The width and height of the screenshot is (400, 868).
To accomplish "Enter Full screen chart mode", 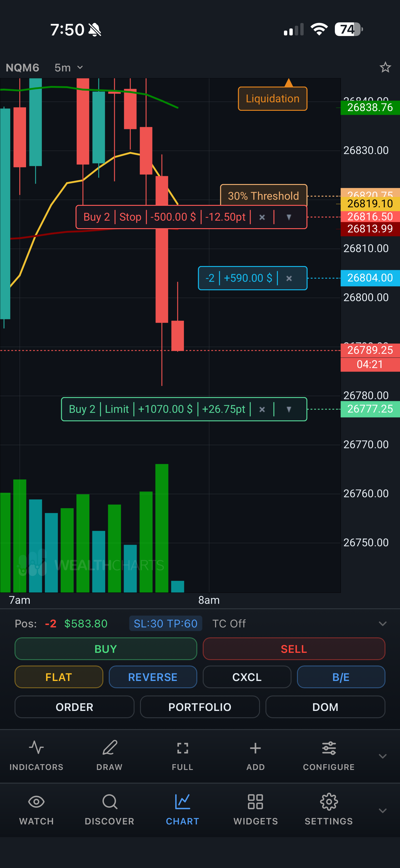I will tap(182, 753).
